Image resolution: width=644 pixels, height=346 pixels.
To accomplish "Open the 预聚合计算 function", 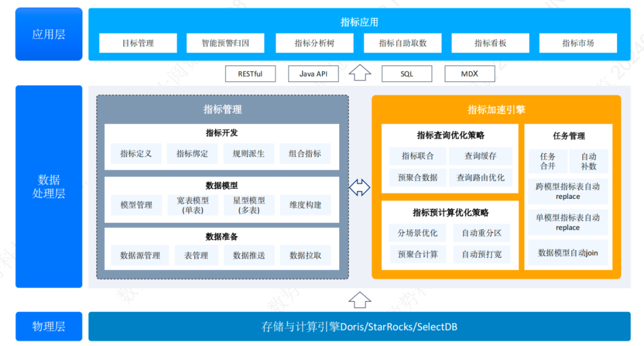I will point(418,254).
